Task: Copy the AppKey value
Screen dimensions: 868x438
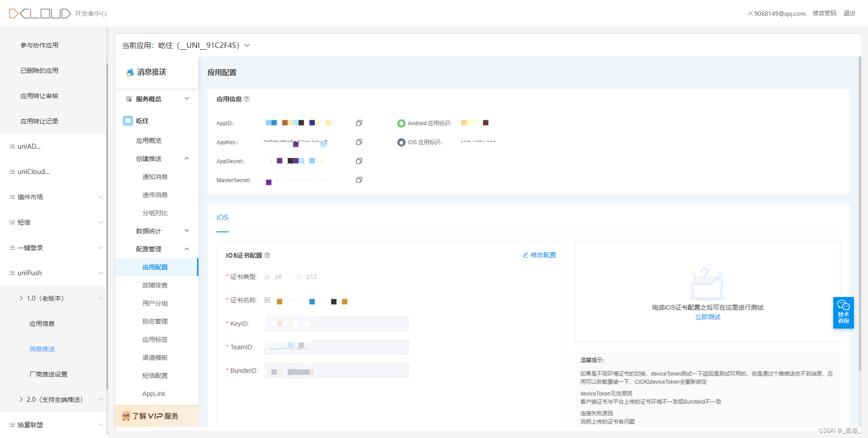Action: [359, 142]
